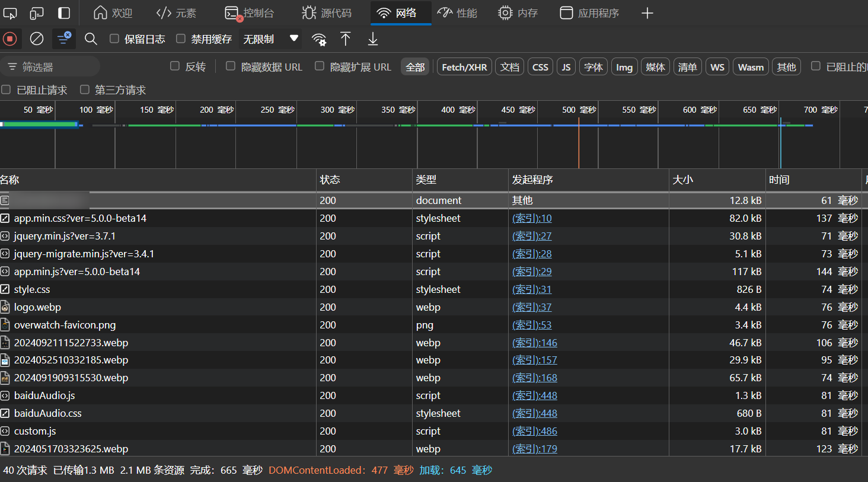Open network conditions wifi-gear icon
Image resolution: width=868 pixels, height=482 pixels.
pos(319,40)
